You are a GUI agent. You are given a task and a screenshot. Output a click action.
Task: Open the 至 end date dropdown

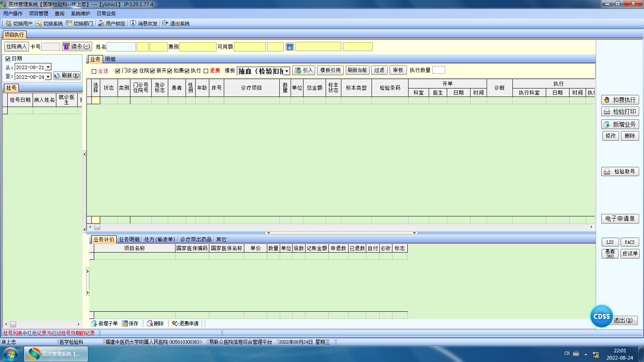48,77
